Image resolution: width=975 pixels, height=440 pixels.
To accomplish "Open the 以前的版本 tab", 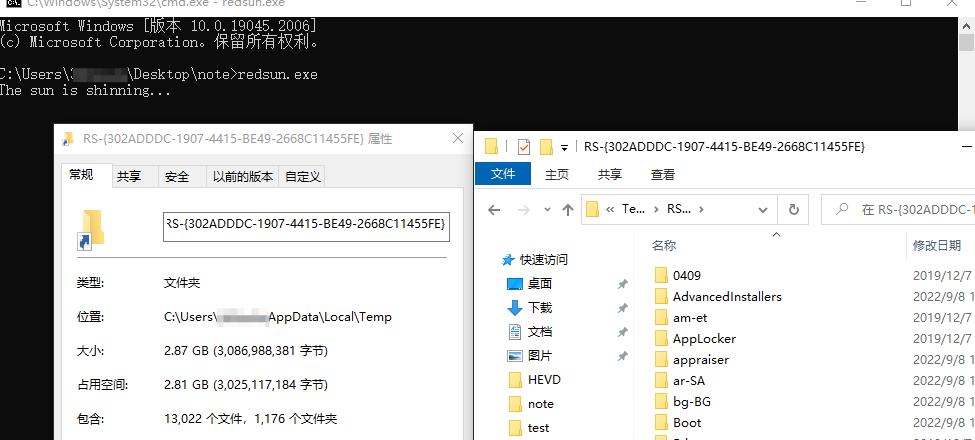I will pos(243,176).
